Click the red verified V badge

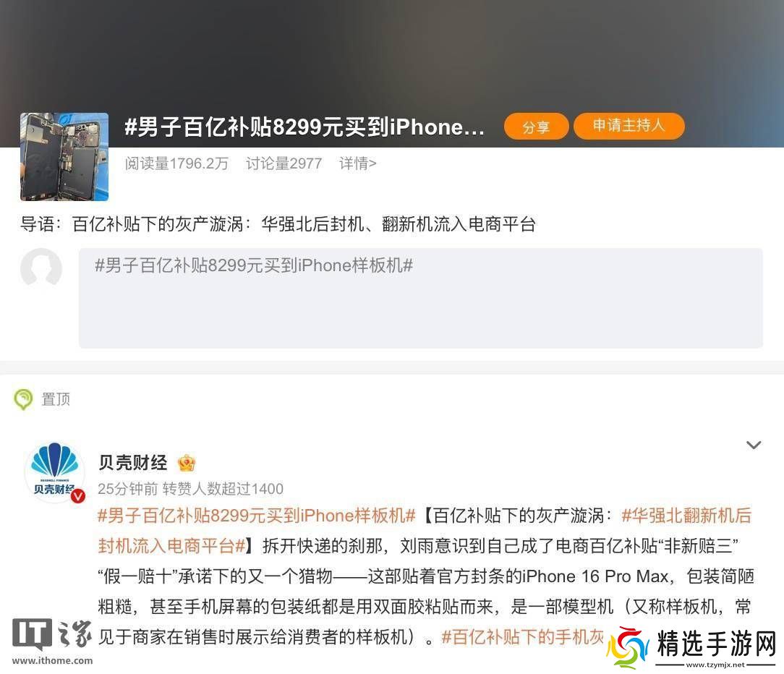(78, 495)
